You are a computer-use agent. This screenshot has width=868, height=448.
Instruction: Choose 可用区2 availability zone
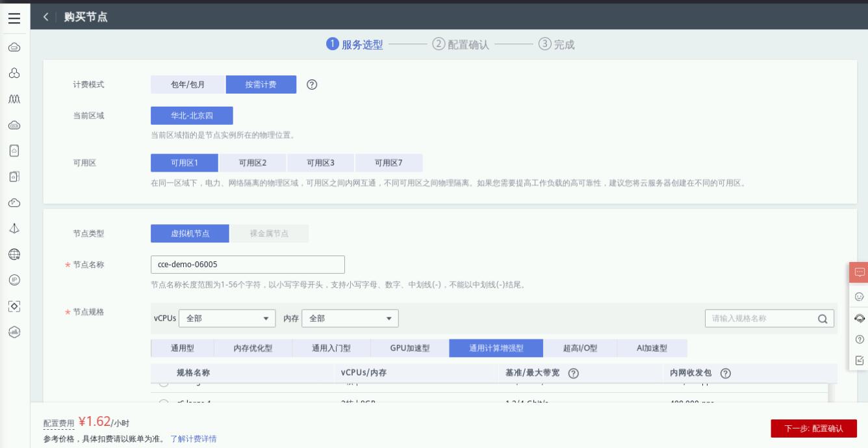pos(253,163)
